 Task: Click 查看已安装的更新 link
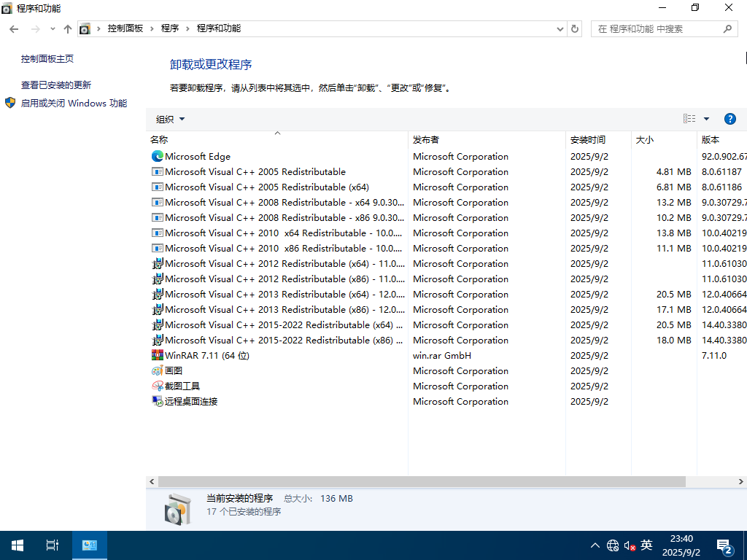point(56,85)
